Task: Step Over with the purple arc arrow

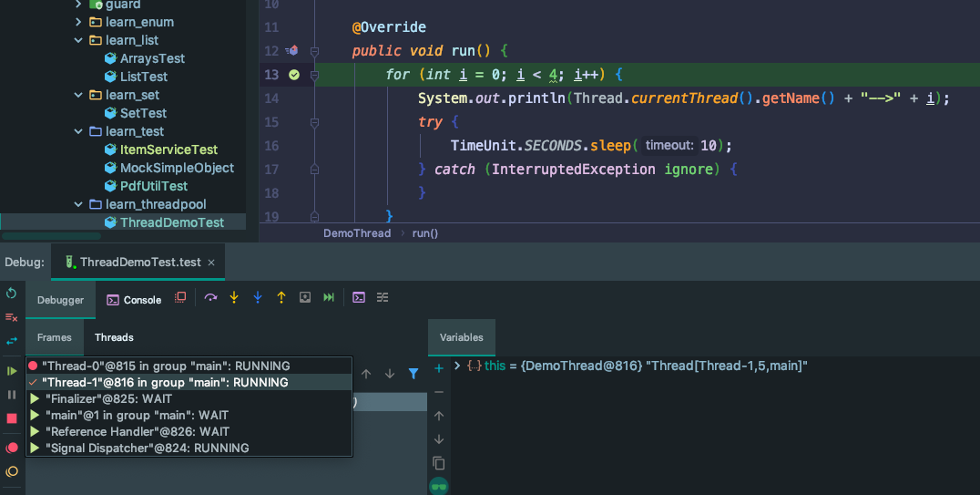Action: coord(210,297)
